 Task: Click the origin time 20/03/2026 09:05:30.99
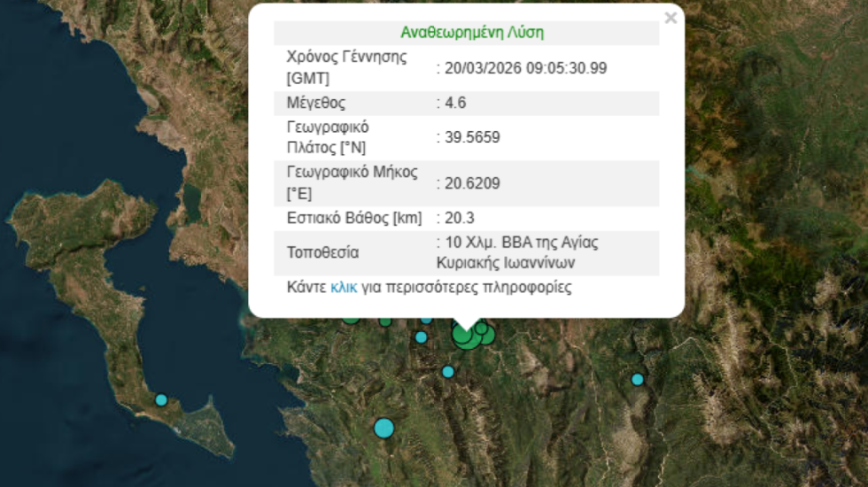526,68
